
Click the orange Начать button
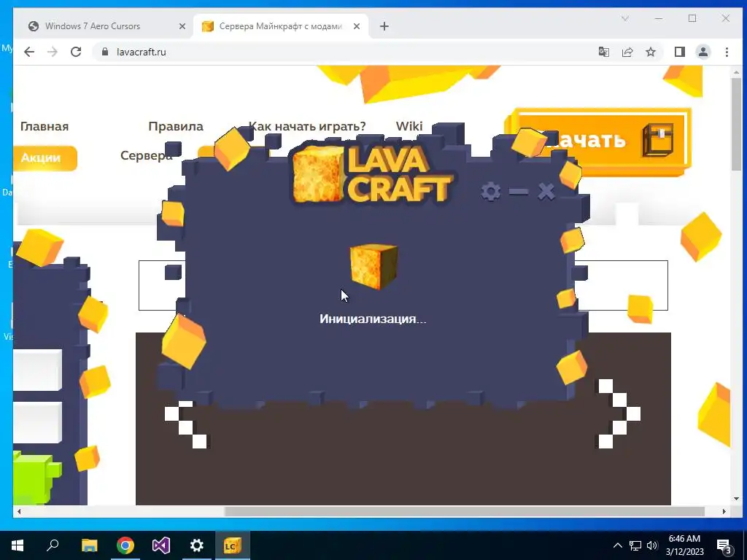point(599,141)
